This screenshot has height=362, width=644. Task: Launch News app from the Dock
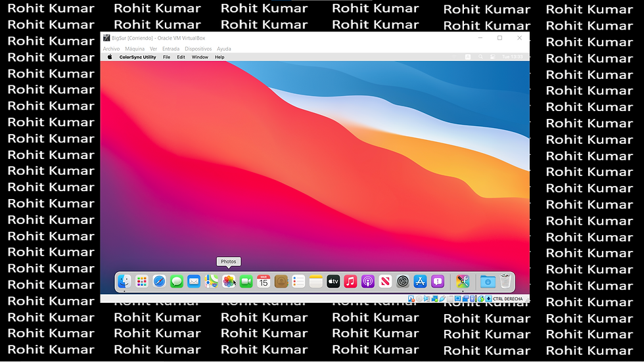click(x=385, y=282)
